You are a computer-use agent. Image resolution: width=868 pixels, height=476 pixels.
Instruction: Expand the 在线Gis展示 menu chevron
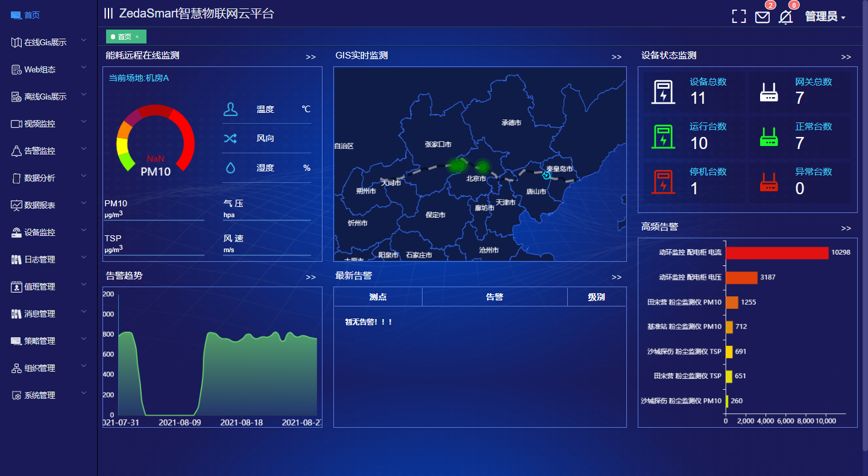point(84,41)
